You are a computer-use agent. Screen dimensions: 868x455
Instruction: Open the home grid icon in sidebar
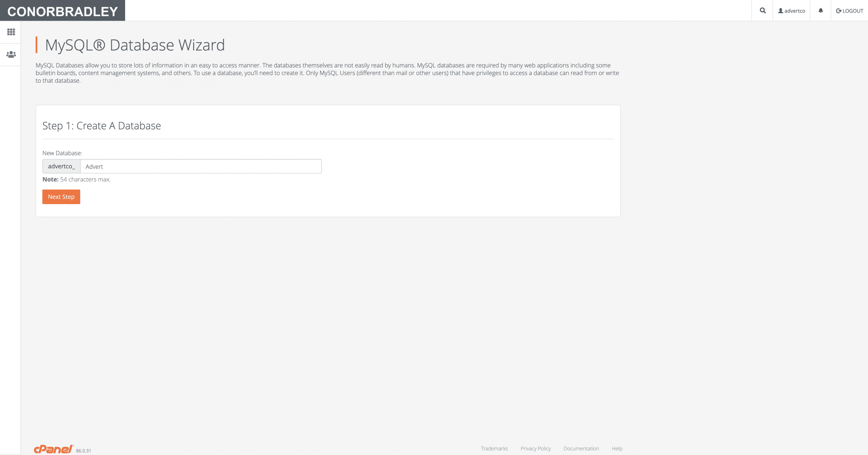(x=11, y=32)
